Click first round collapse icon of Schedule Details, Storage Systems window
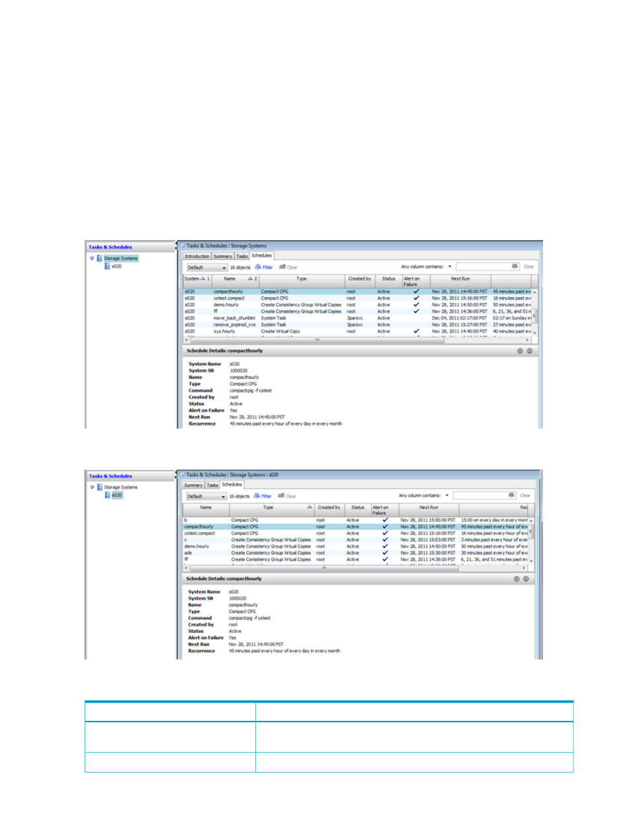 coord(520,351)
